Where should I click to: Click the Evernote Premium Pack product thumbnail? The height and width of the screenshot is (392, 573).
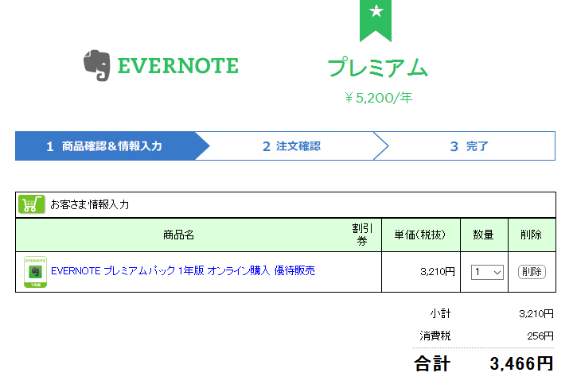36,272
